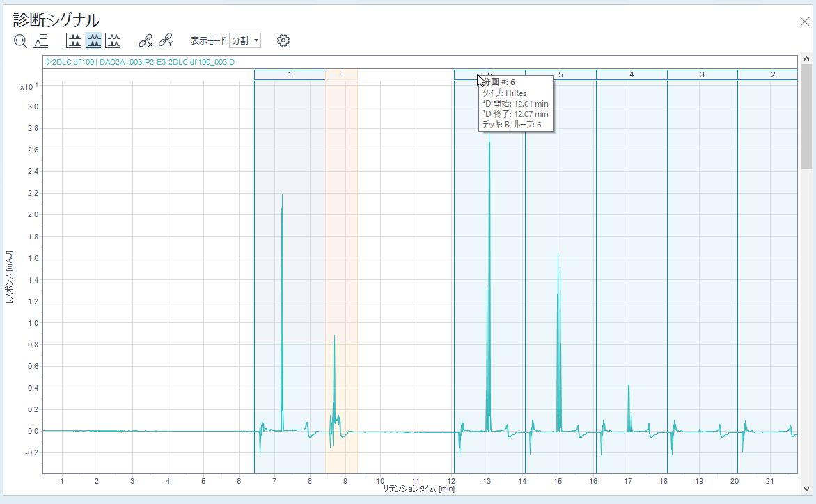Image resolution: width=816 pixels, height=504 pixels.
Task: Click the peak near 7.2 min
Action: click(x=282, y=312)
